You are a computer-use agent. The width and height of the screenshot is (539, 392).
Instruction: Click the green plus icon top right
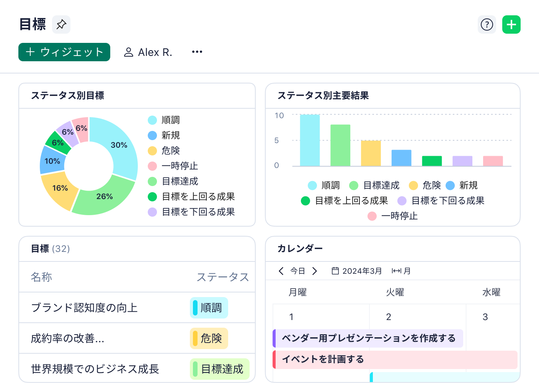[x=511, y=24]
